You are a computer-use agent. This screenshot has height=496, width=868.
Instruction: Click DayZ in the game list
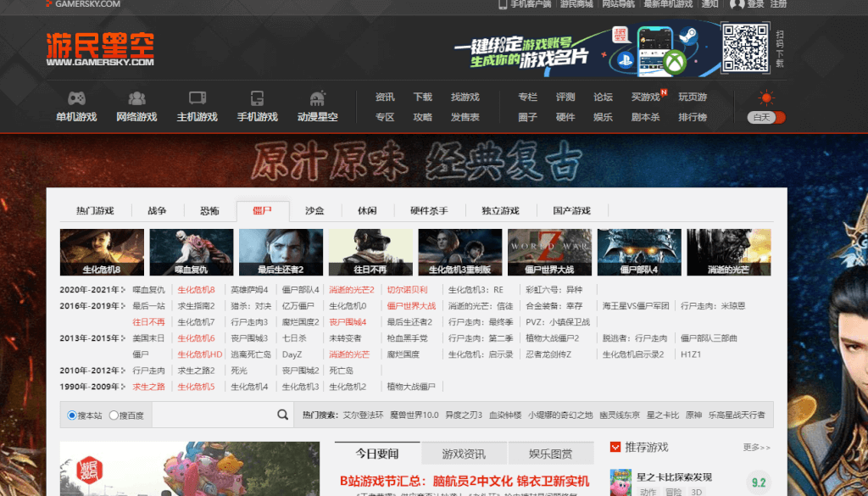(x=292, y=354)
